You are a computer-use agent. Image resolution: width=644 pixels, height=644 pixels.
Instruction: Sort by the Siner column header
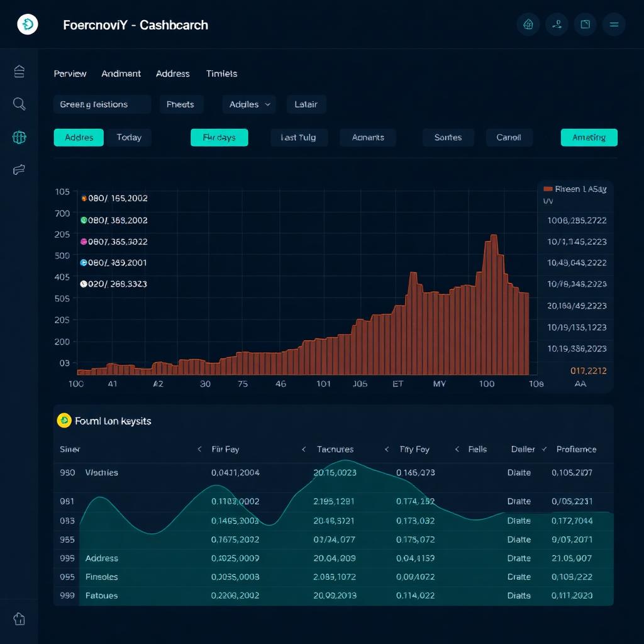pyautogui.click(x=70, y=449)
